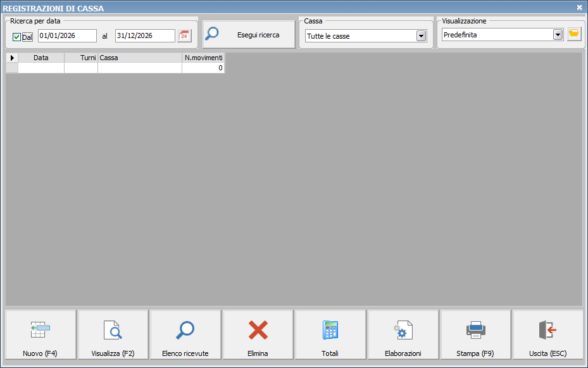Open the calendar date picker icon
This screenshot has height=368, width=588.
(x=184, y=35)
